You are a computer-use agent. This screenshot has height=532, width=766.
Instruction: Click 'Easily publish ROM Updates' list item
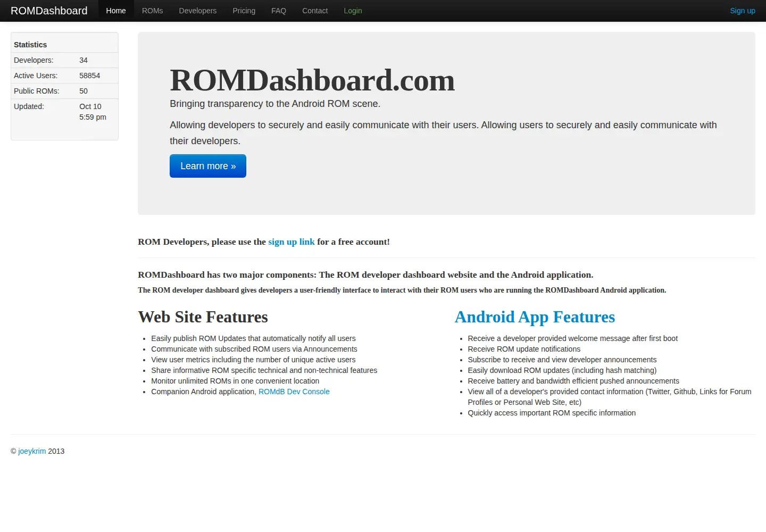[x=253, y=338]
